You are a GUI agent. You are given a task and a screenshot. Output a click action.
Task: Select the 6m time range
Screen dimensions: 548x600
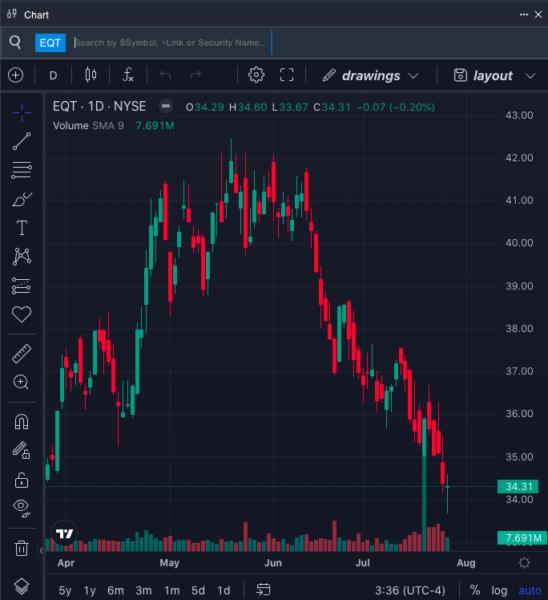point(115,590)
